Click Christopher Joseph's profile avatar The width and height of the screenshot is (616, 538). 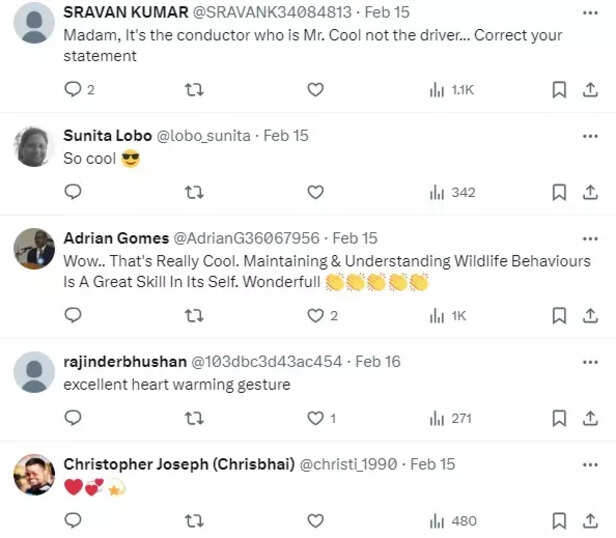pyautogui.click(x=34, y=475)
